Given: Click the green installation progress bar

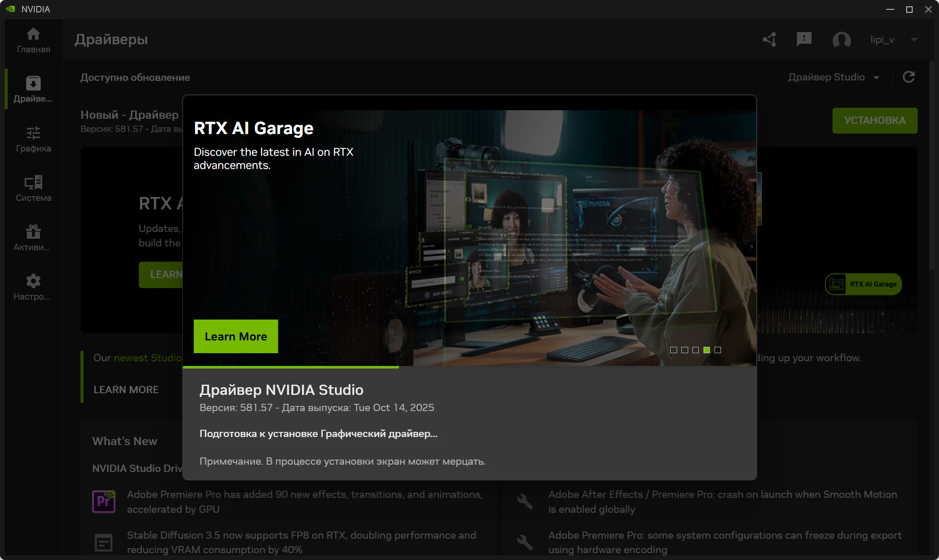Looking at the screenshot, I should pos(291,367).
